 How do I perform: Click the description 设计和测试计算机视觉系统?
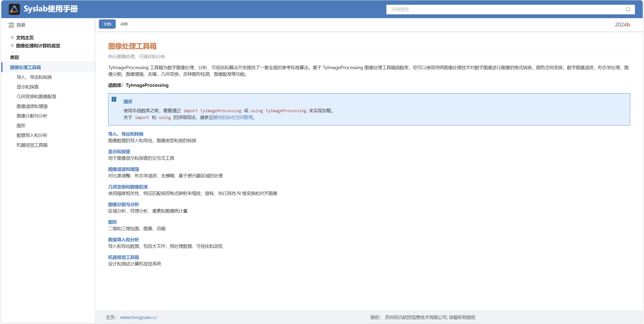tap(135, 264)
